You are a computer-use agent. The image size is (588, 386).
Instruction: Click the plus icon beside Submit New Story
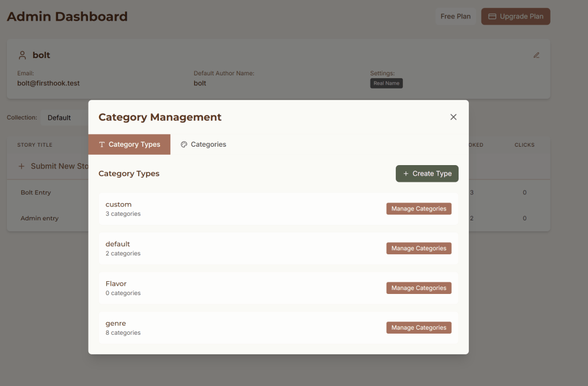21,166
